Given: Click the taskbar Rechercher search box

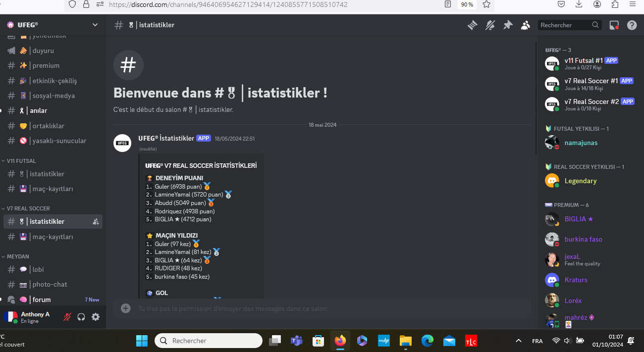Looking at the screenshot, I should coord(209,341).
